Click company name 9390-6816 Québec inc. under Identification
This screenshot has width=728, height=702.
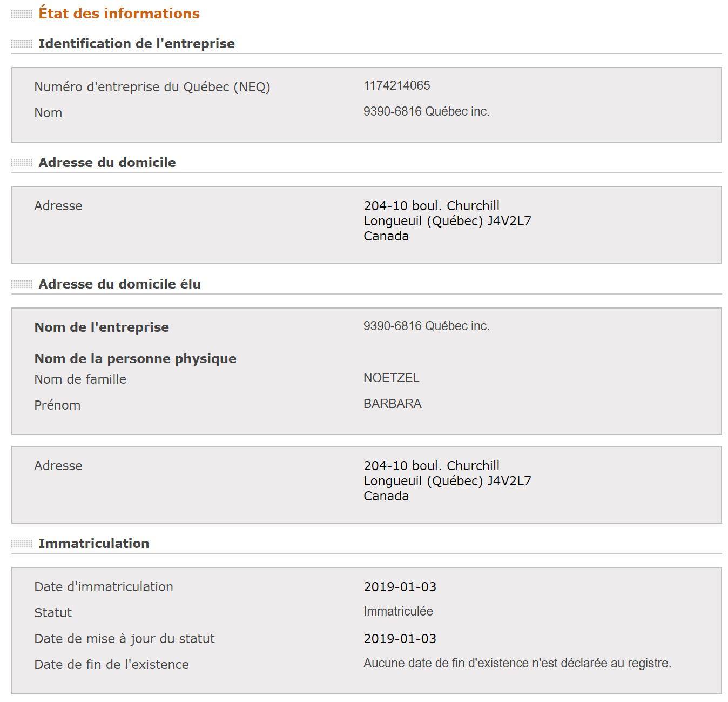(427, 111)
